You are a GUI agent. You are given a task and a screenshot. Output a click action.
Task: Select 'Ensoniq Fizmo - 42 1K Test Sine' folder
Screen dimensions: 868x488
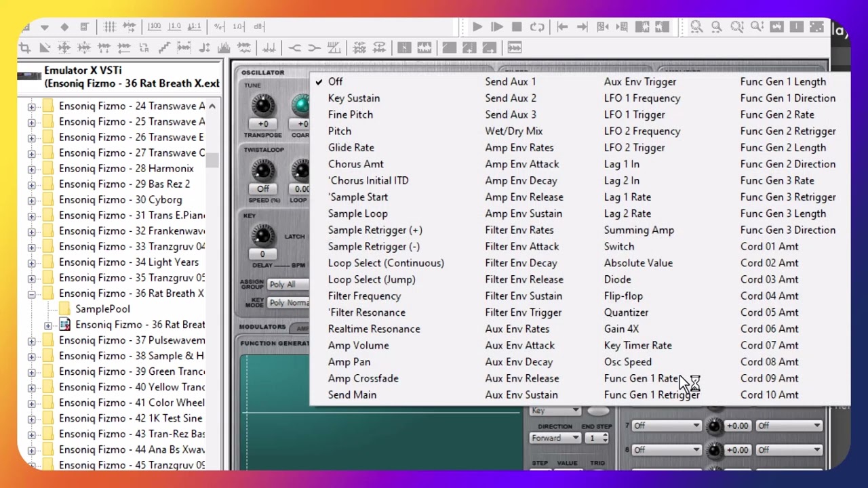click(x=130, y=418)
